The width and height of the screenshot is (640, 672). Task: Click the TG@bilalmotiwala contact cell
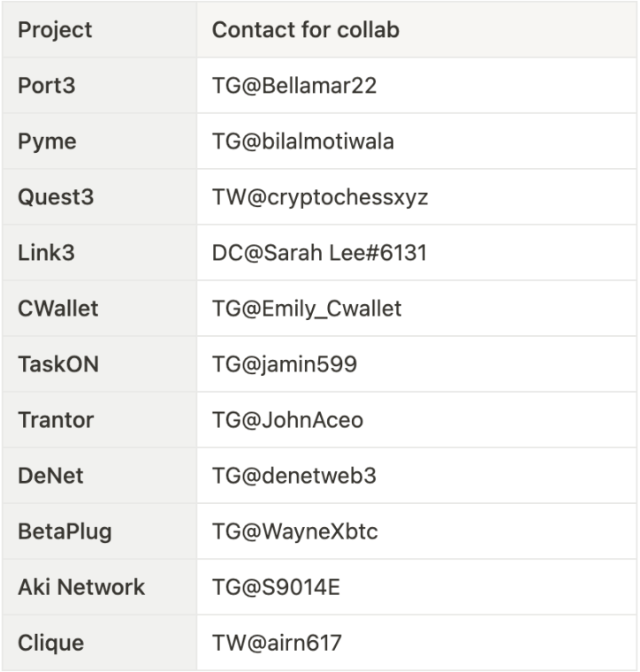(x=302, y=141)
